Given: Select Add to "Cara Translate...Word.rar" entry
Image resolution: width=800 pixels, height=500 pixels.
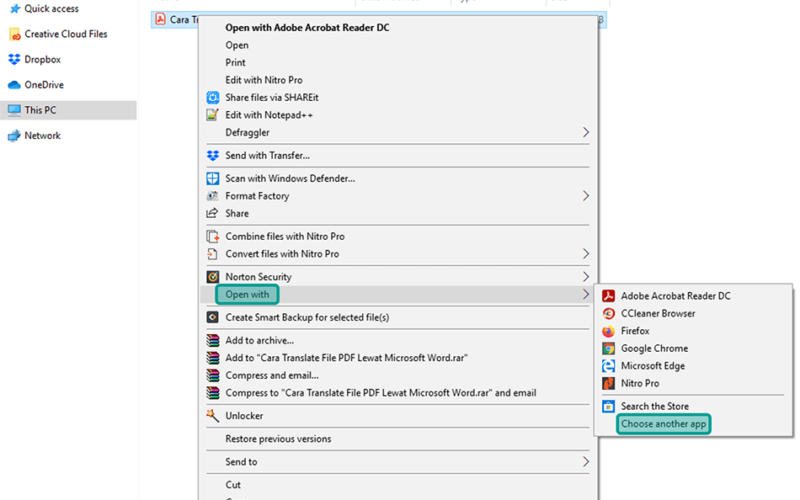Looking at the screenshot, I should click(x=346, y=358).
